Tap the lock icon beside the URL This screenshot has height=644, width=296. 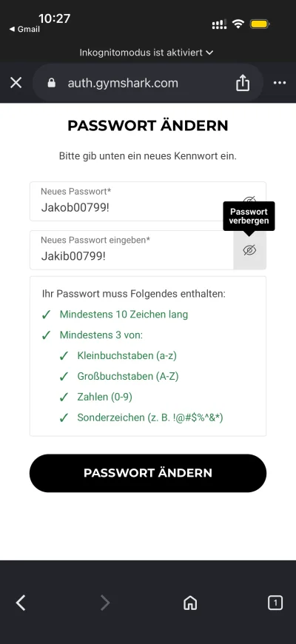[x=51, y=83]
